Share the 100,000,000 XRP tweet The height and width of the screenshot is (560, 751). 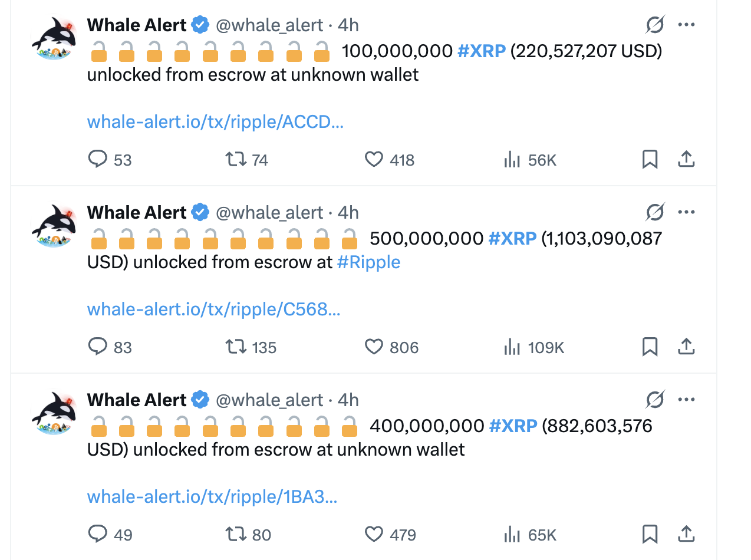pos(686,159)
